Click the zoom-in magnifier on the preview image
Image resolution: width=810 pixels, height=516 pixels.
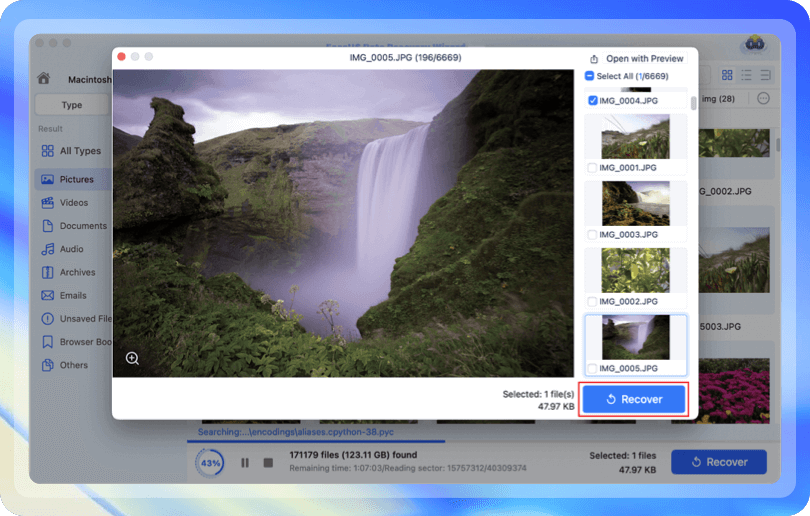click(132, 358)
